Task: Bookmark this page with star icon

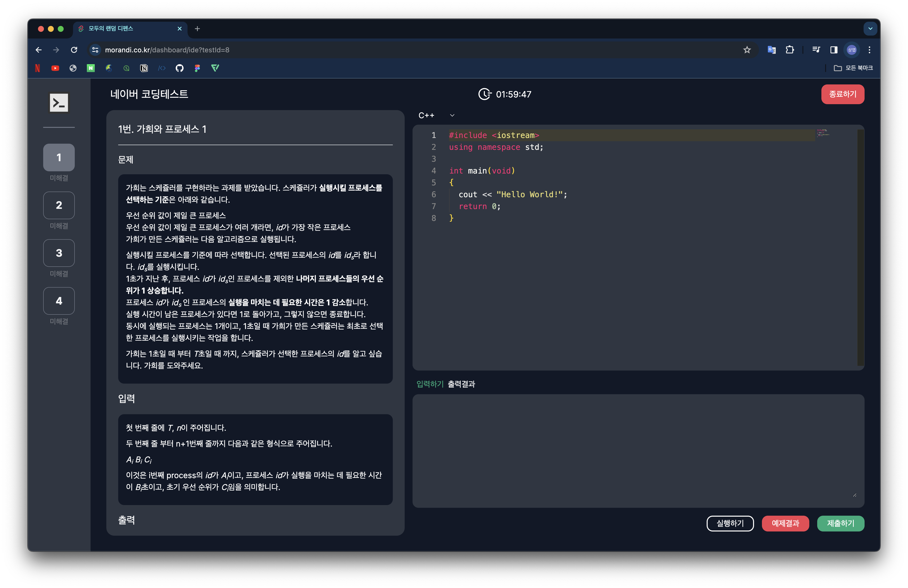Action: point(747,50)
